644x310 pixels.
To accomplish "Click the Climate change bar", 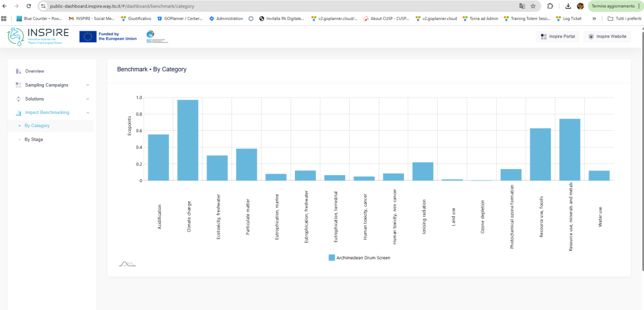I will pyautogui.click(x=187, y=140).
